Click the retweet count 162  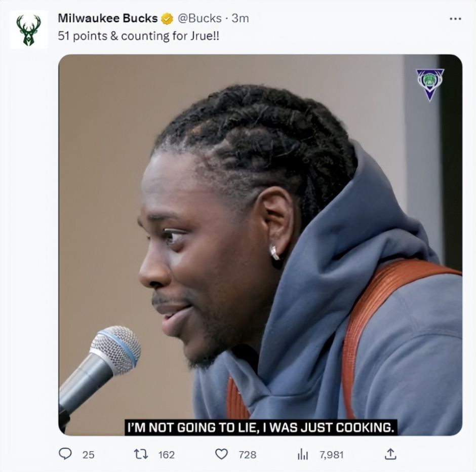pyautogui.click(x=167, y=455)
